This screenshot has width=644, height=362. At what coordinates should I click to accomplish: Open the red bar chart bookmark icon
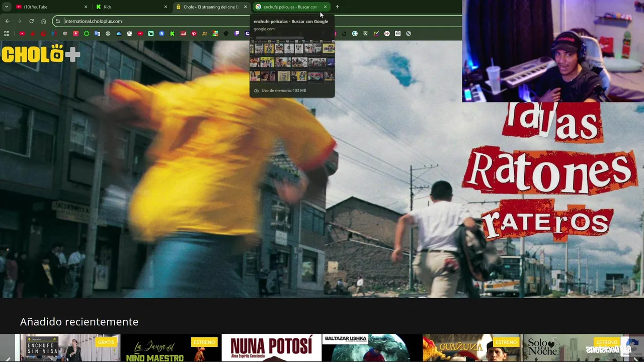(183, 34)
